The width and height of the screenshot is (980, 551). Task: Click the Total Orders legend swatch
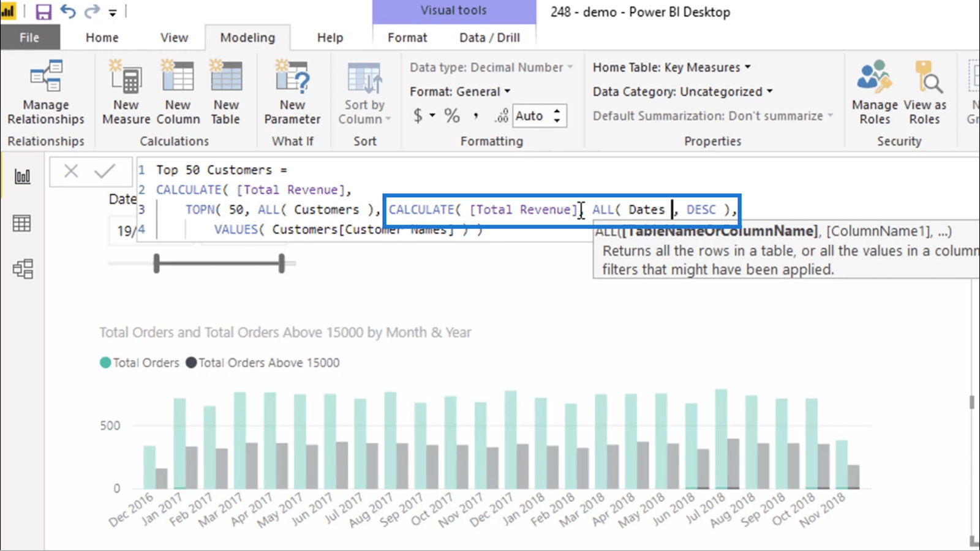[x=105, y=363]
